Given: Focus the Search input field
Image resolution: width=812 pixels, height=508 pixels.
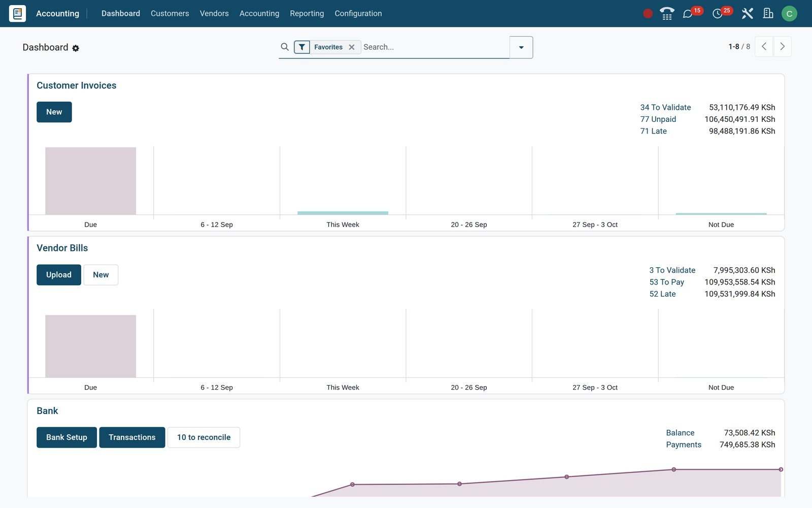Looking at the screenshot, I should pos(435,47).
